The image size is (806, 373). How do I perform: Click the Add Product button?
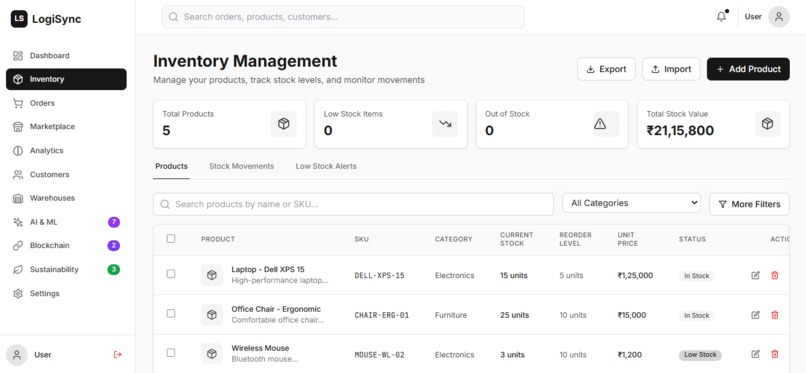pos(748,69)
